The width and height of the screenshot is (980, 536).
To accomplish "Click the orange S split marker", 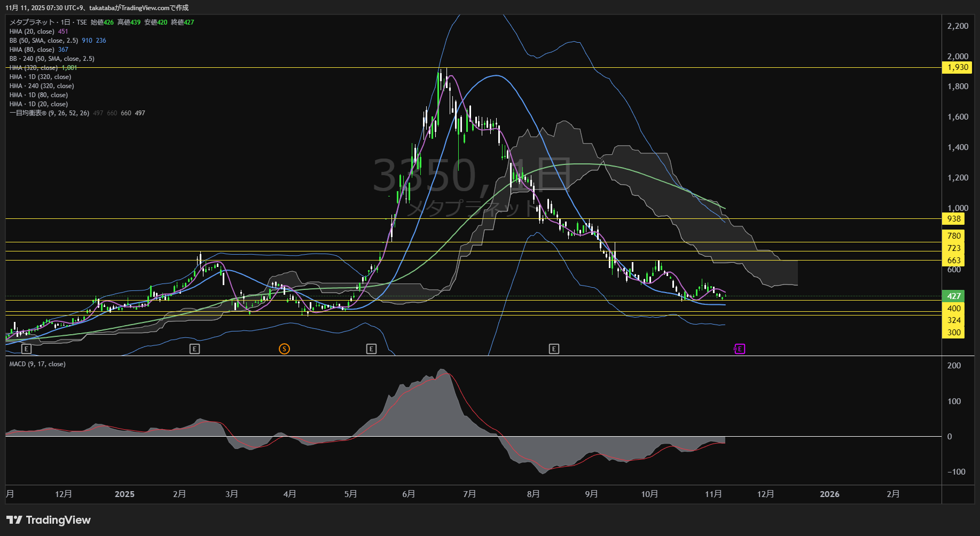I will coord(284,349).
